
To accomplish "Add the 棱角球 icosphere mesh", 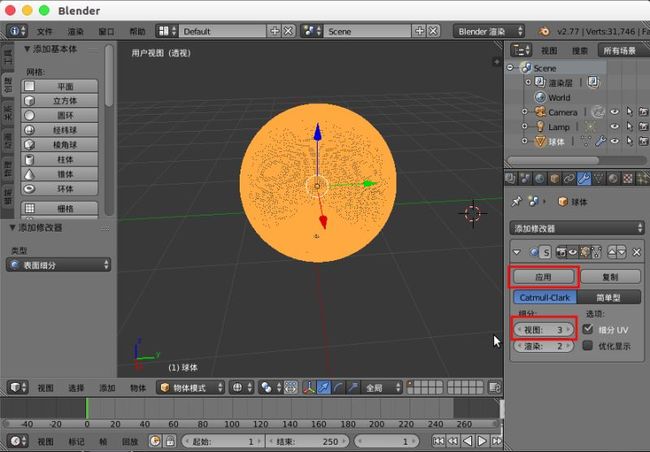I will pos(60,145).
